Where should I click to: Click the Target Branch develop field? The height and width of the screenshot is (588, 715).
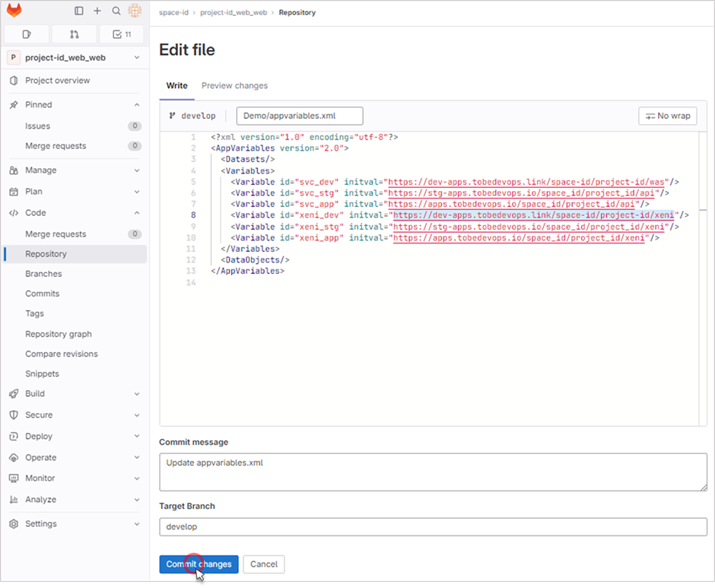tap(434, 527)
